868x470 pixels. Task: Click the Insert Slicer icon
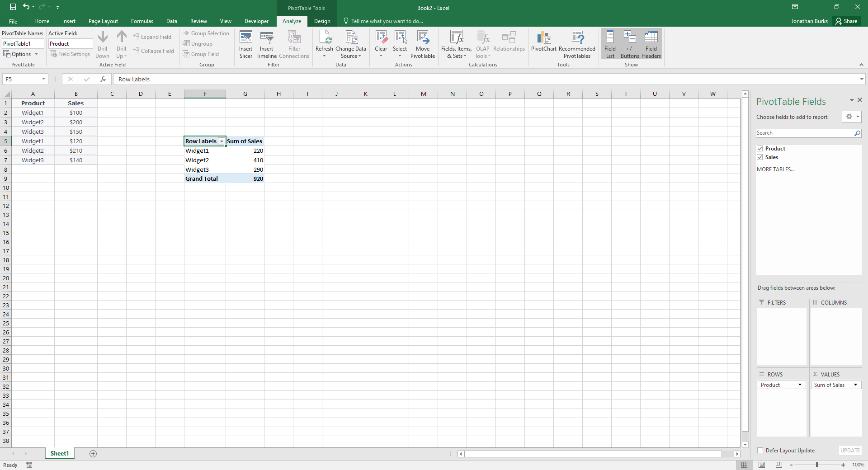click(246, 44)
